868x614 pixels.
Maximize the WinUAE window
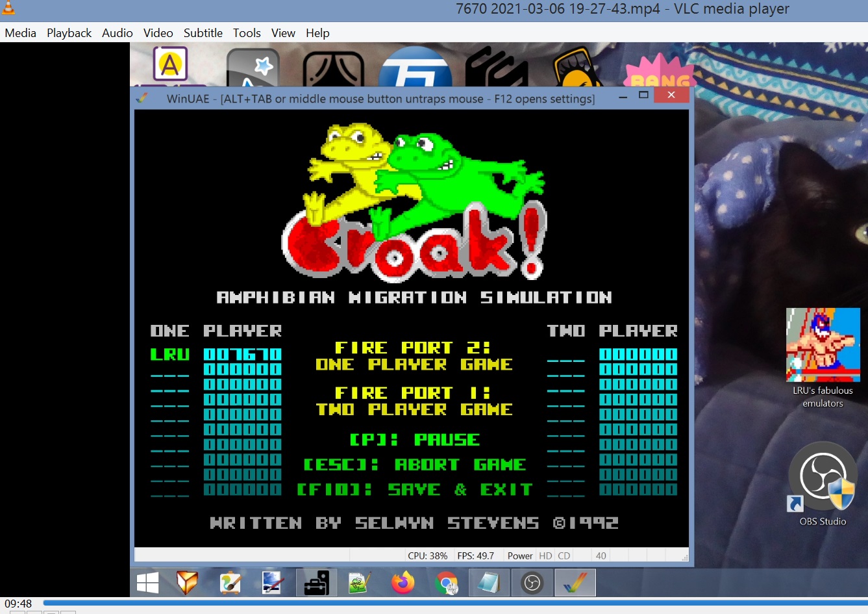coord(643,95)
